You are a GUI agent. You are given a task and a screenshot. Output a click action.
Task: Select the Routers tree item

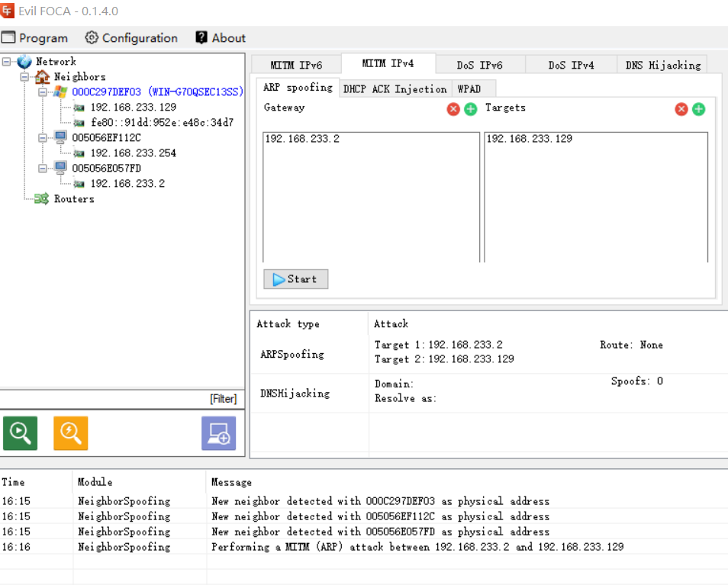pyautogui.click(x=74, y=198)
